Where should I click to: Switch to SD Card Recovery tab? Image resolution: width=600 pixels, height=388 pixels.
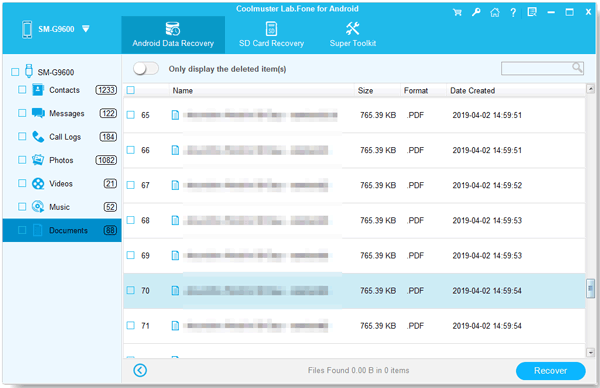click(271, 35)
